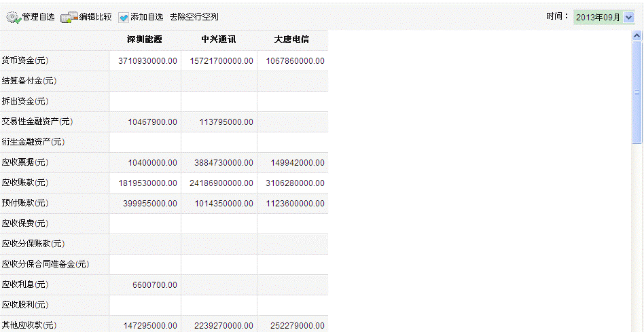Viewport: 644px width, 332px height.
Task: Select the 预付账款(元) row label
Action: [x=25, y=203]
